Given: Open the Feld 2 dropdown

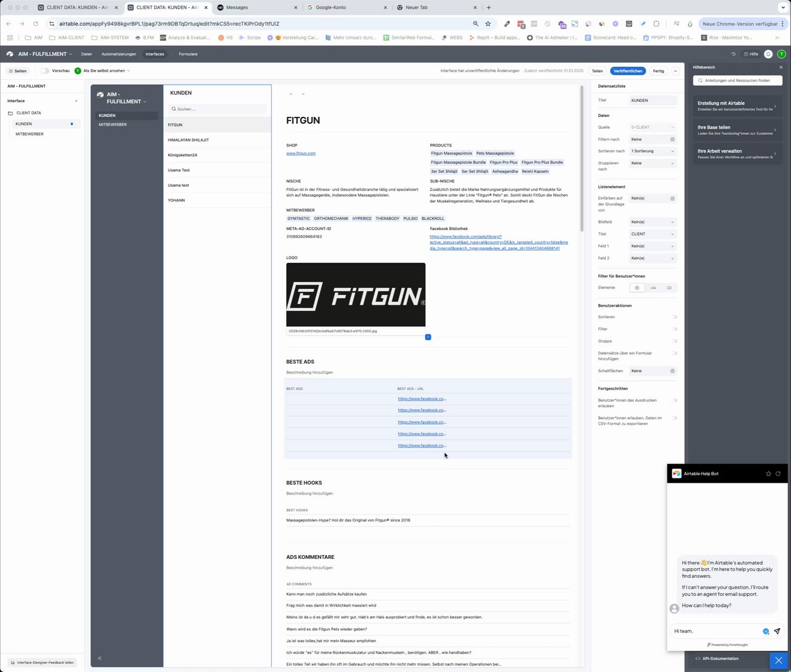Looking at the screenshot, I should [x=653, y=258].
